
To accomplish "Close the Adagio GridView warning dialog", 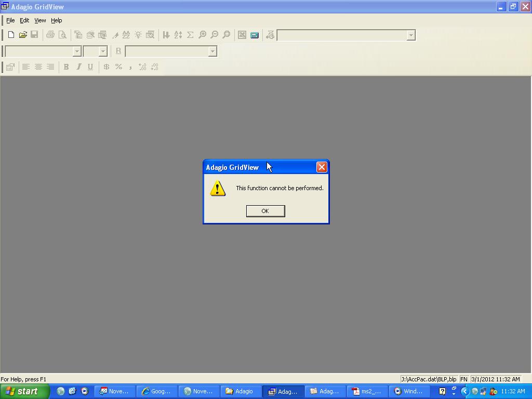I will (322, 167).
